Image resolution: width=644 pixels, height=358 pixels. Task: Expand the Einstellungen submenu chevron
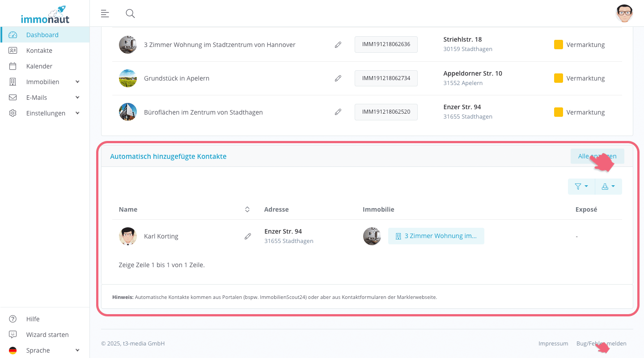[77, 113]
